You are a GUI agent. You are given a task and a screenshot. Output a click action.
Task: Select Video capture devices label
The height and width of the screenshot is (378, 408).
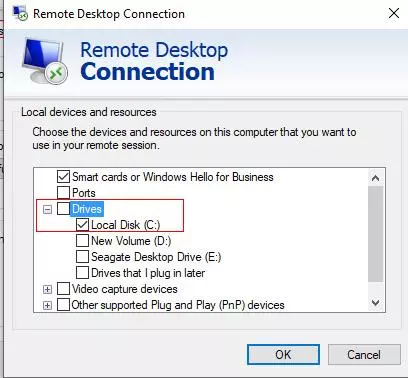point(125,289)
